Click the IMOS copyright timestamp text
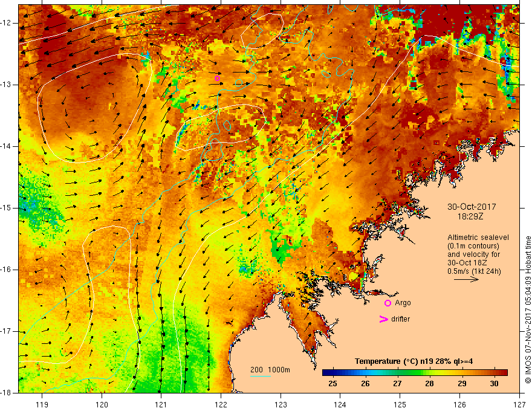Image resolution: width=532 pixels, height=411 pixels. pos(528,309)
